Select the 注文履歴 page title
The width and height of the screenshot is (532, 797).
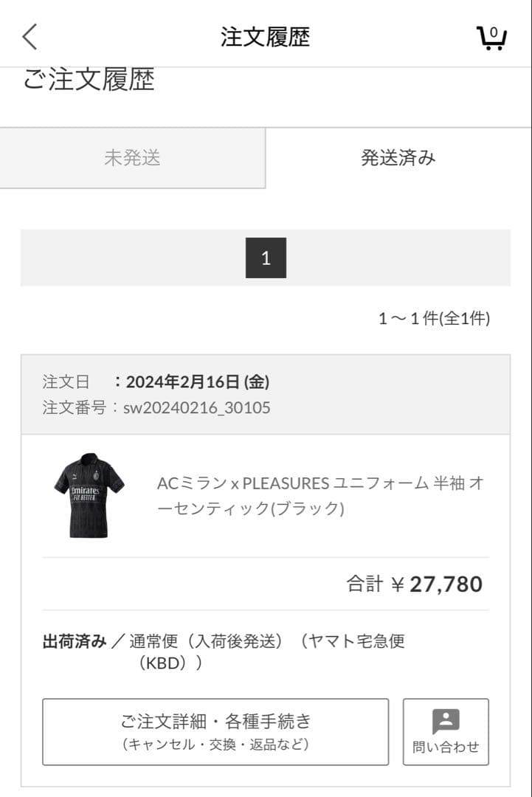[266, 35]
